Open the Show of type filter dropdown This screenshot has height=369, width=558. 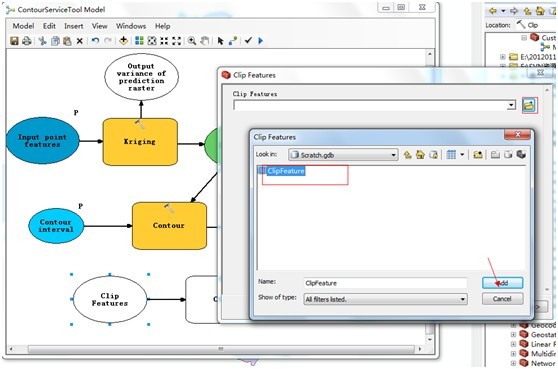(463, 299)
